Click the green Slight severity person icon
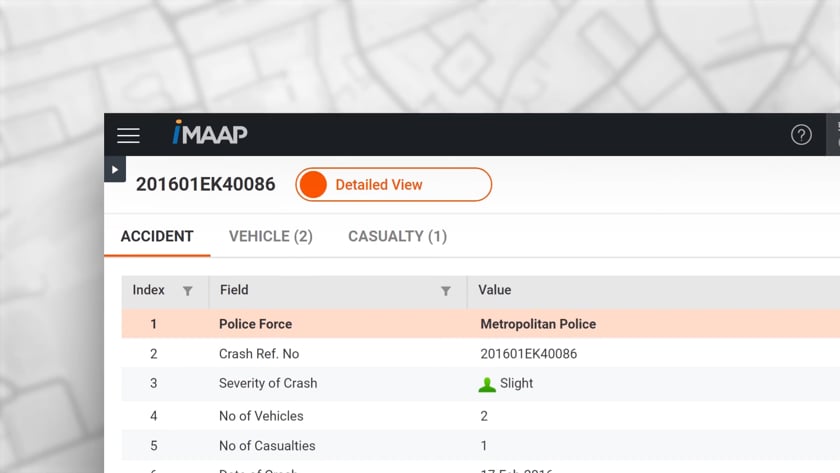The width and height of the screenshot is (840, 473). (487, 384)
